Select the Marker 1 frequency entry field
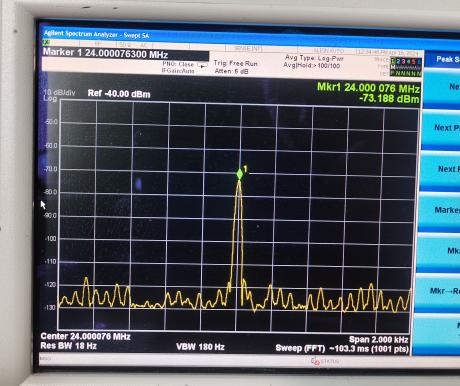This screenshot has width=460, height=386. click(126, 54)
